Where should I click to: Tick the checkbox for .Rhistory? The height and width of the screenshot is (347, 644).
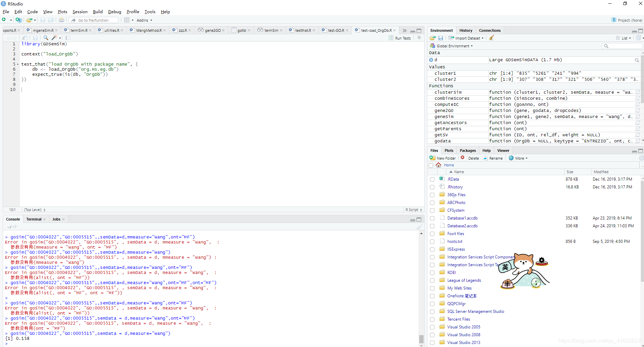point(432,187)
